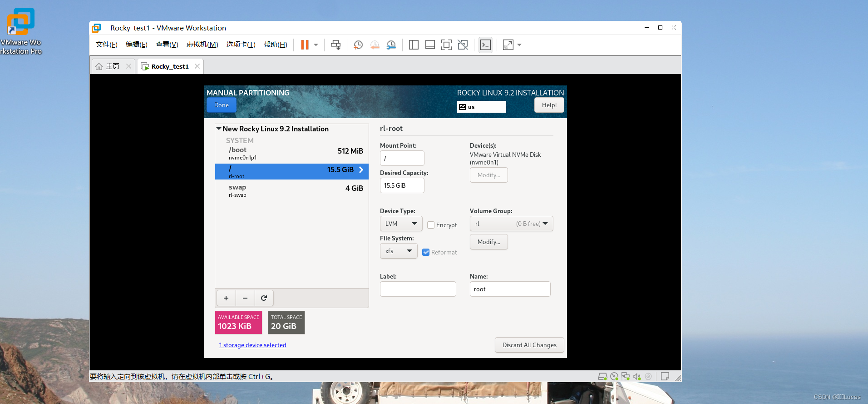Image resolution: width=868 pixels, height=404 pixels.
Task: Click the sound card status icon
Action: [x=637, y=376]
